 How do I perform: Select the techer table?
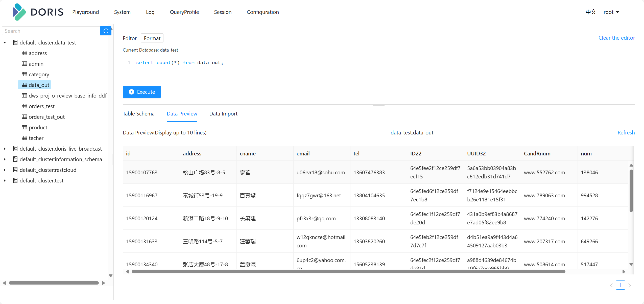(36, 138)
